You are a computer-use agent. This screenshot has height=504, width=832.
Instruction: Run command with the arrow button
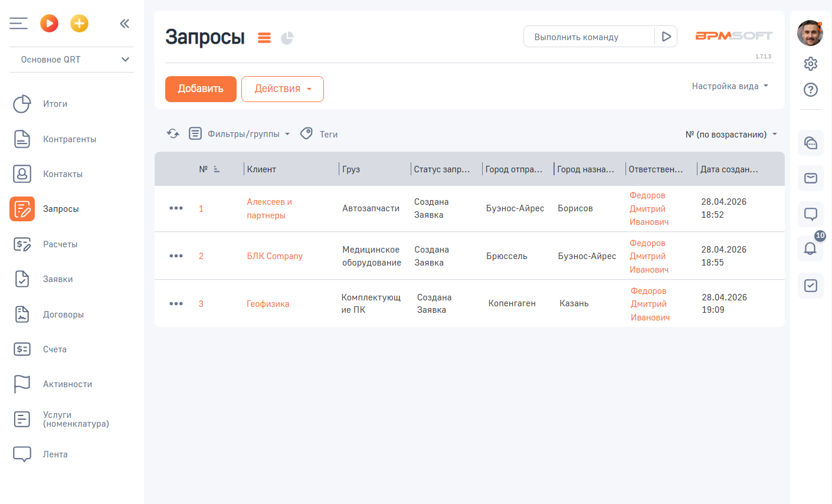pyautogui.click(x=666, y=37)
